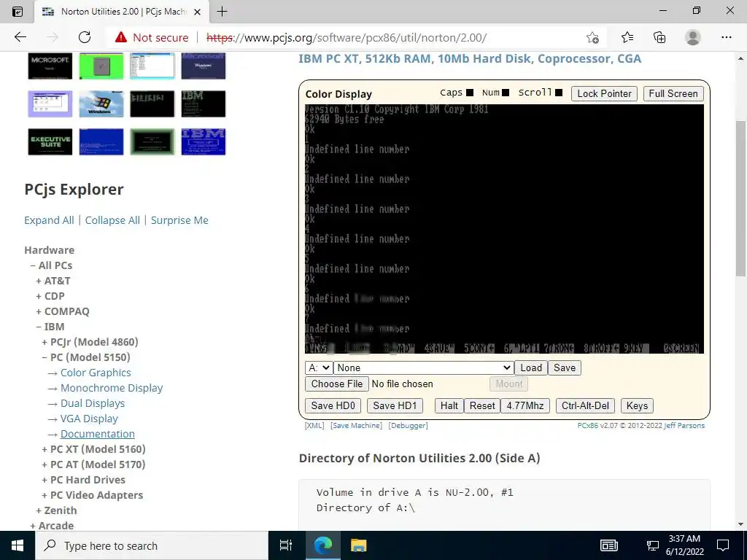Halt the emulated machine
Screen dimensions: 747x560
click(x=449, y=405)
